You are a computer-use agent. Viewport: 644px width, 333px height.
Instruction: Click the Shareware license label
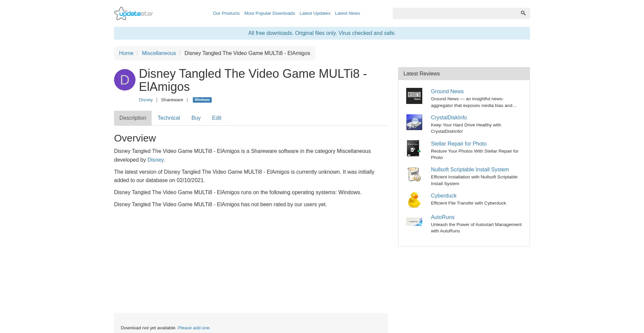(x=172, y=100)
